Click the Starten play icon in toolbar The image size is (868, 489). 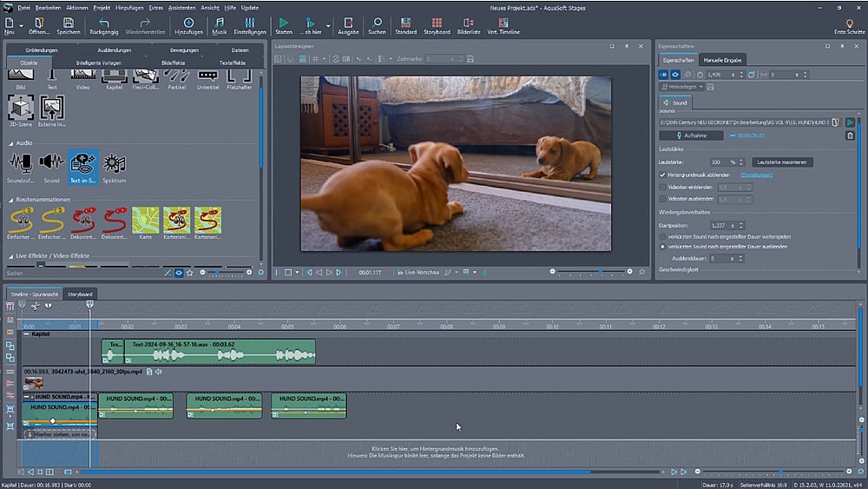pyautogui.click(x=283, y=23)
